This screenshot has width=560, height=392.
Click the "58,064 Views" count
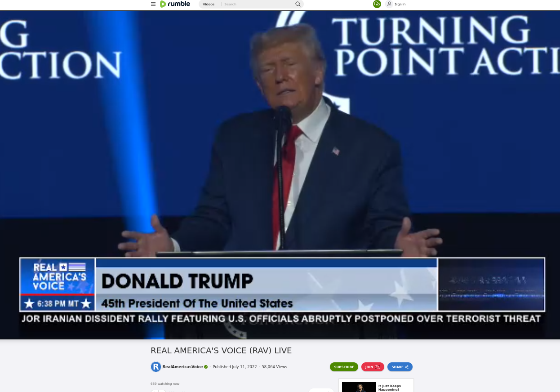(x=274, y=367)
